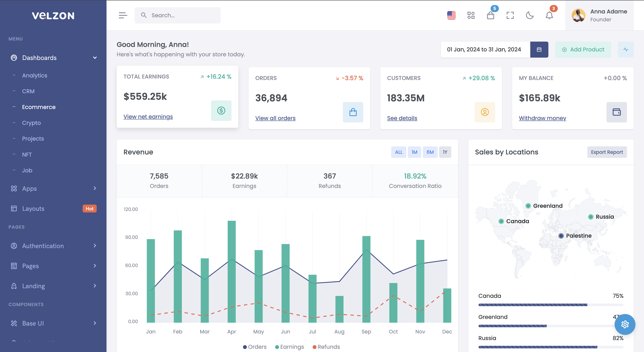Click the Add Product button

583,49
